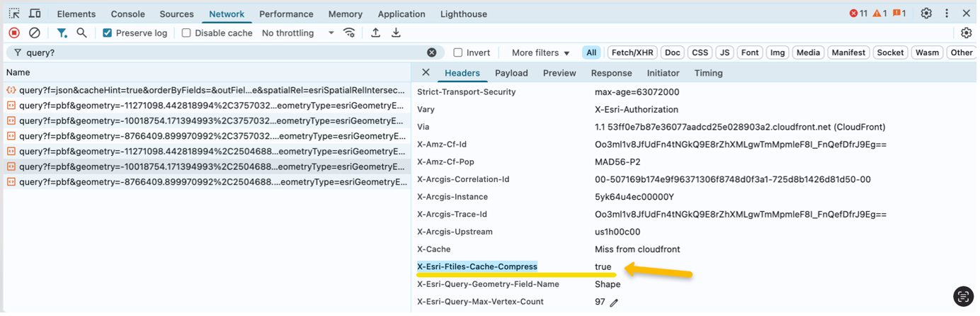Click the import HAR upload icon
The width and height of the screenshot is (980, 316).
pos(376,33)
